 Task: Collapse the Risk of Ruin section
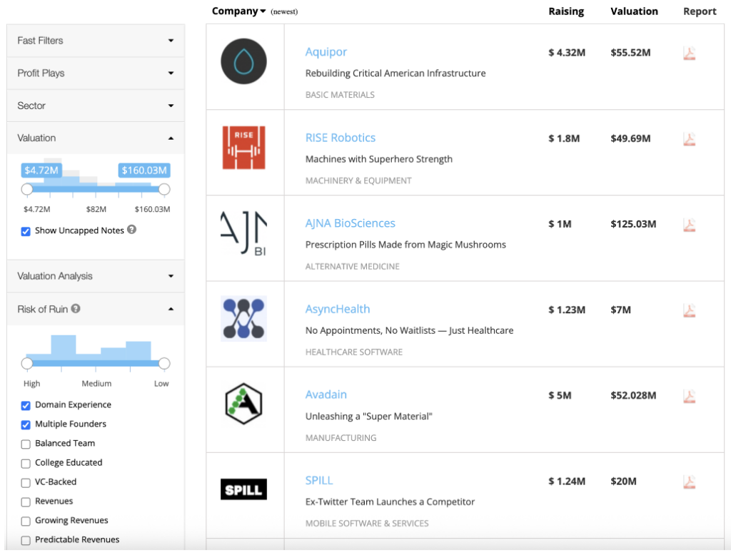pyautogui.click(x=96, y=309)
